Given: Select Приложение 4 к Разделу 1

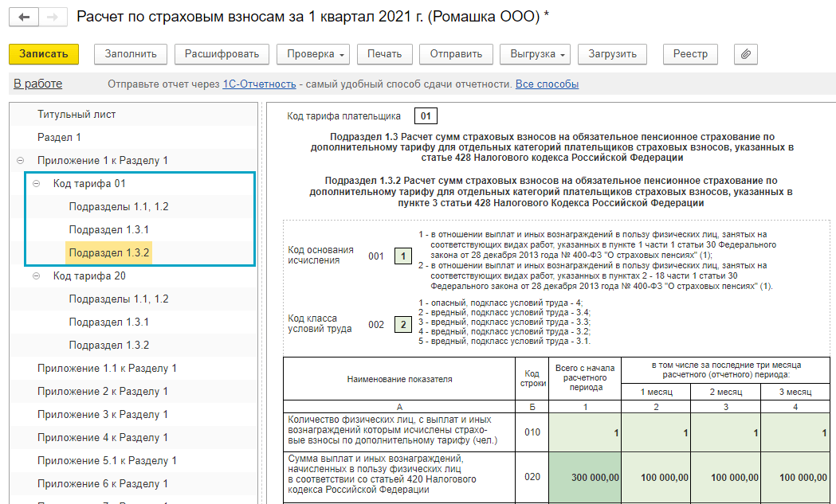Looking at the screenshot, I should pyautogui.click(x=102, y=437).
